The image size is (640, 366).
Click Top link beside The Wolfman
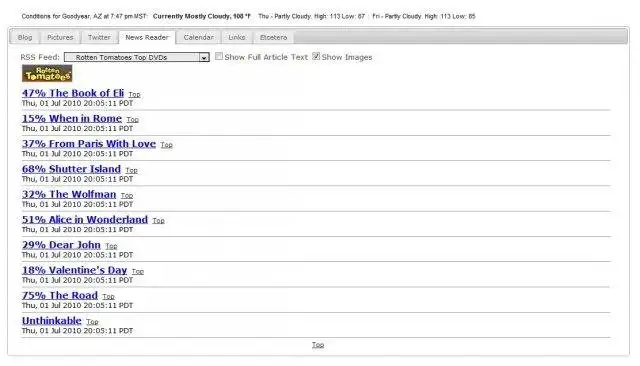[x=127, y=195]
